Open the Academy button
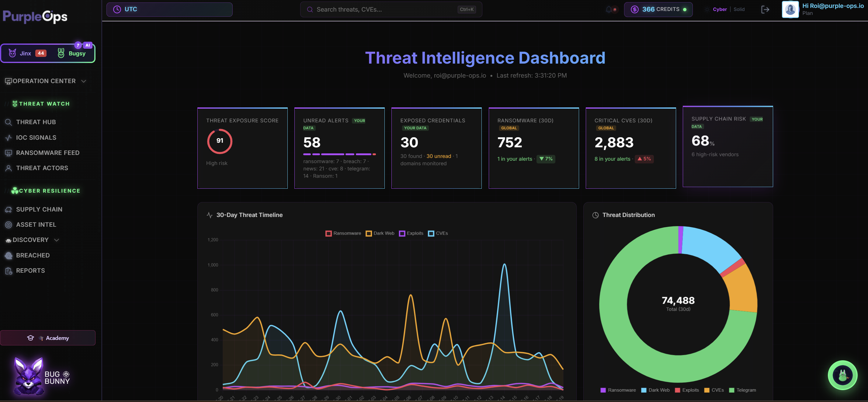Viewport: 868px width, 402px height. click(x=47, y=337)
